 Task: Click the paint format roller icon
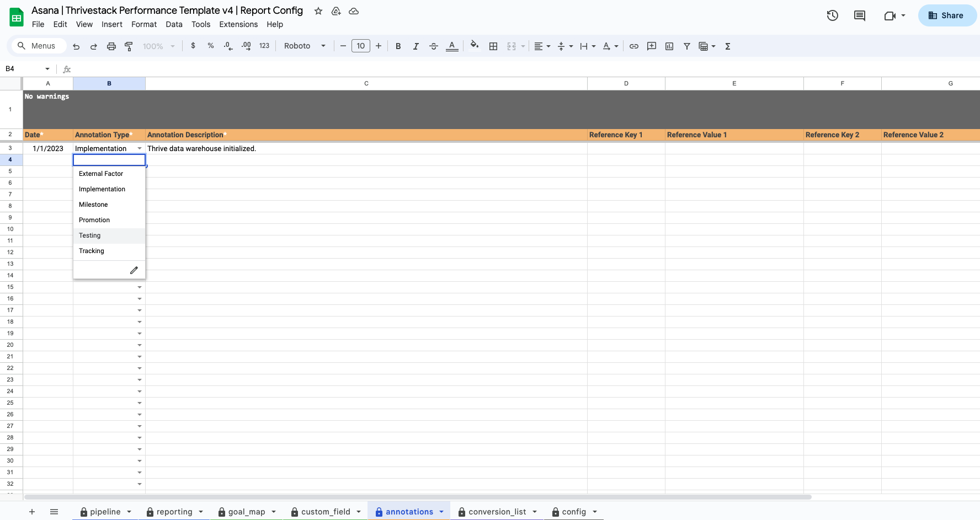[x=129, y=46]
